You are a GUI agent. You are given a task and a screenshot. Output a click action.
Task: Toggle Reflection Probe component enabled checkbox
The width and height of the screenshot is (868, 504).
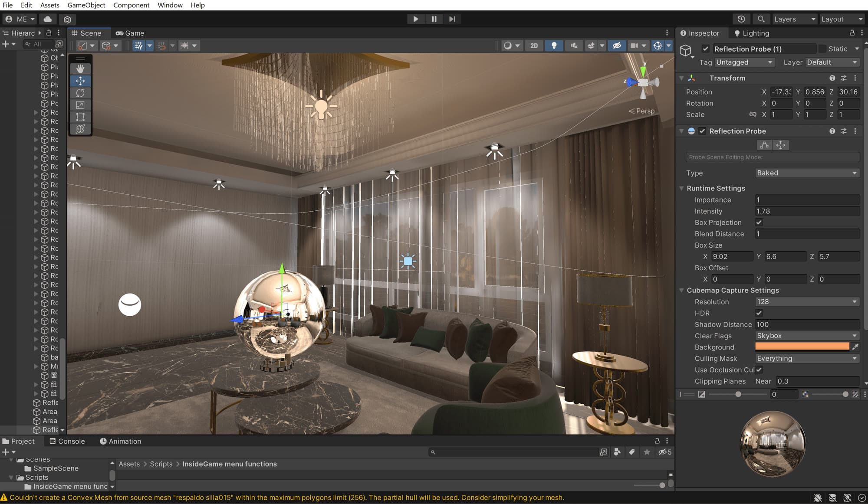[x=702, y=131]
